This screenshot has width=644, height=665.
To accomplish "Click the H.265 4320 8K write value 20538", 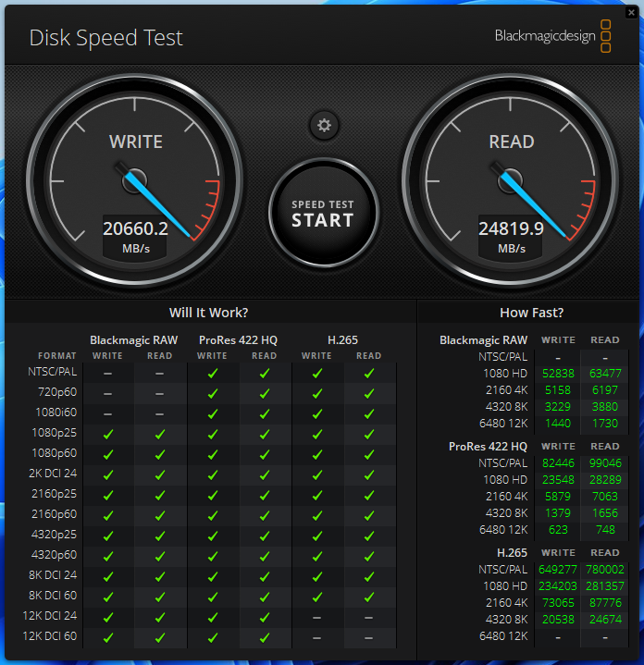I will [x=558, y=620].
